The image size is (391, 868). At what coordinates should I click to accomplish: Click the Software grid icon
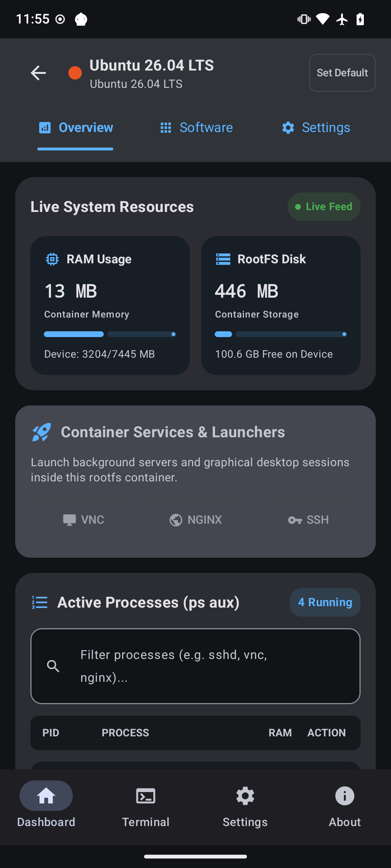click(x=166, y=128)
